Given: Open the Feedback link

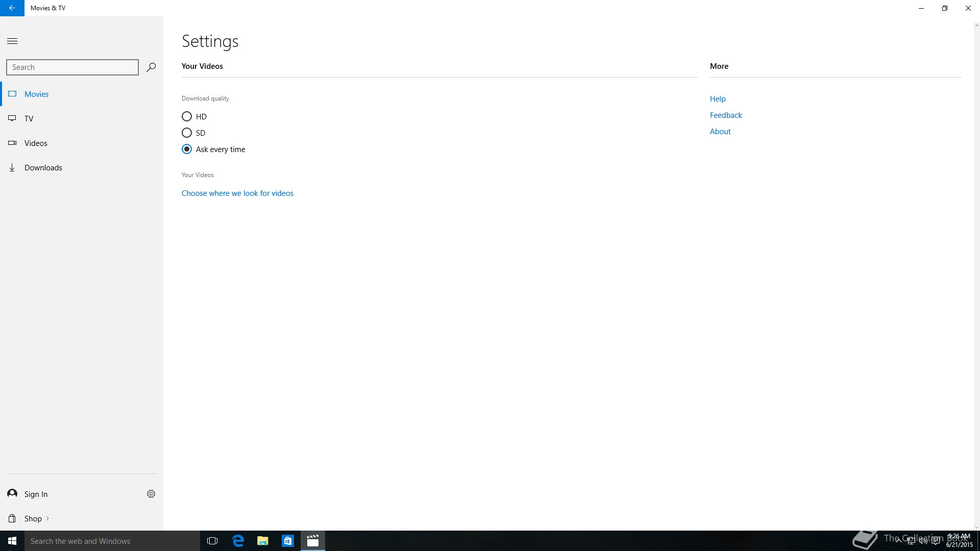Looking at the screenshot, I should coord(726,115).
